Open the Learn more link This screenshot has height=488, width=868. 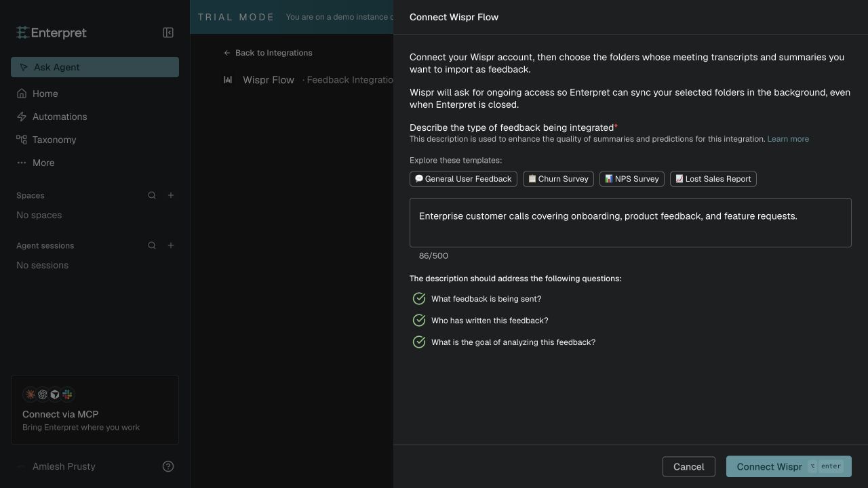click(x=788, y=139)
